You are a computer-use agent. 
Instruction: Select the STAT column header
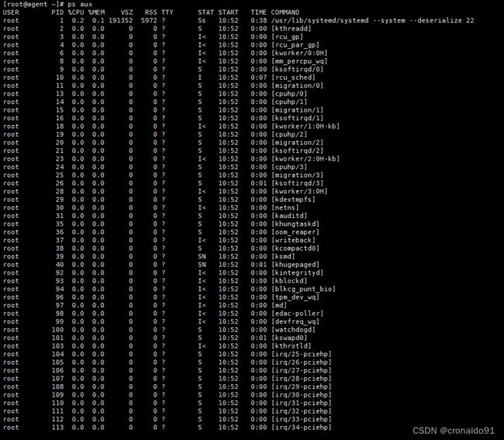tap(205, 12)
